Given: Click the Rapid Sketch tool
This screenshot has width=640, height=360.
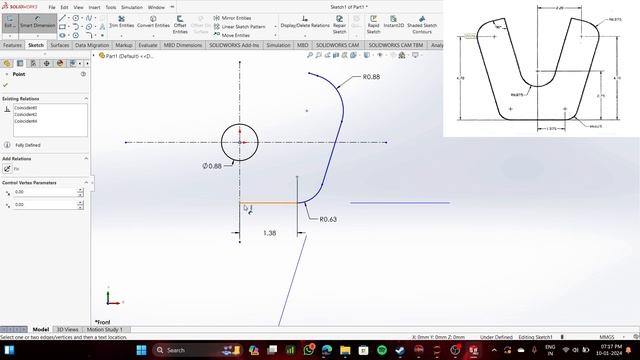Looking at the screenshot, I should coord(373,24).
